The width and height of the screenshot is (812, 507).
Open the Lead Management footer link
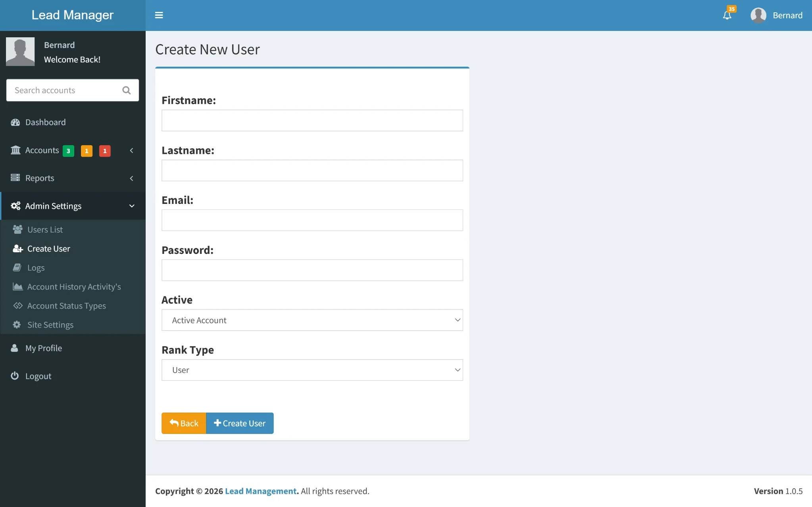pyautogui.click(x=261, y=491)
